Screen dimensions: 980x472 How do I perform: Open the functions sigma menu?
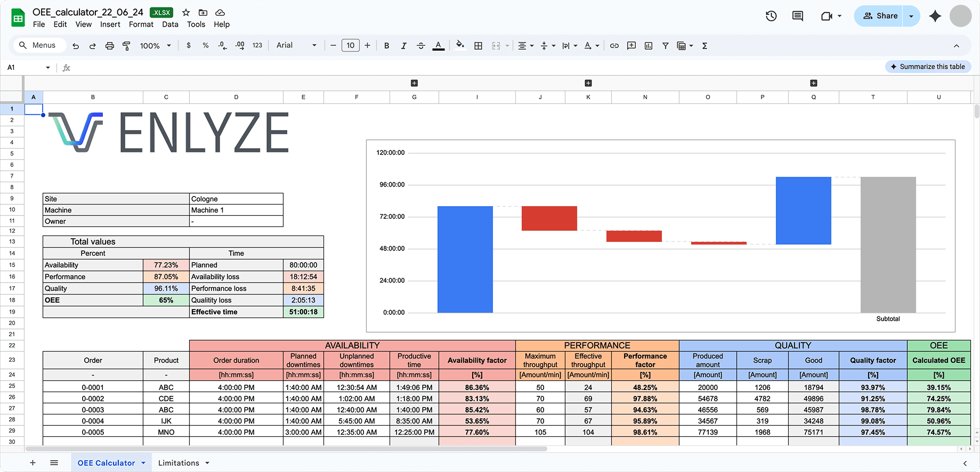pyautogui.click(x=704, y=46)
